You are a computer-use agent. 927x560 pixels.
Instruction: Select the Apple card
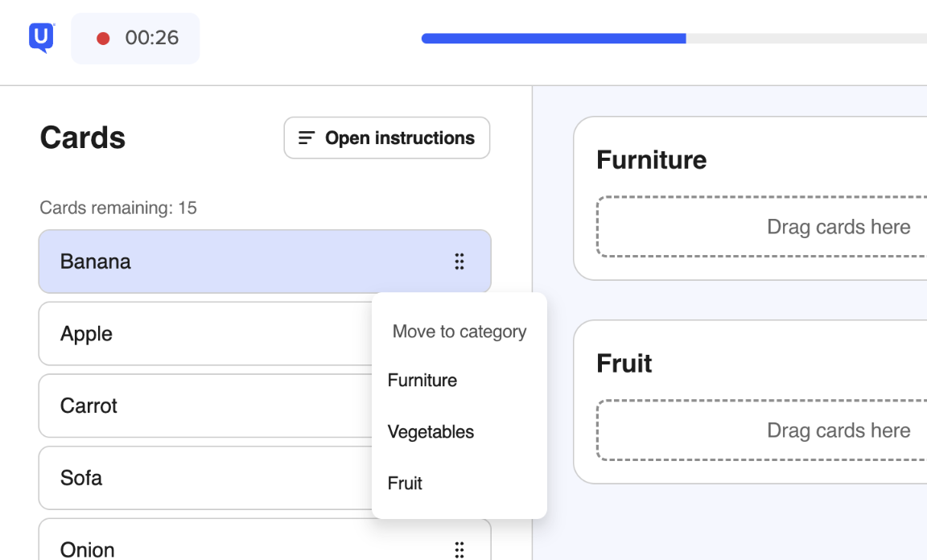(205, 334)
